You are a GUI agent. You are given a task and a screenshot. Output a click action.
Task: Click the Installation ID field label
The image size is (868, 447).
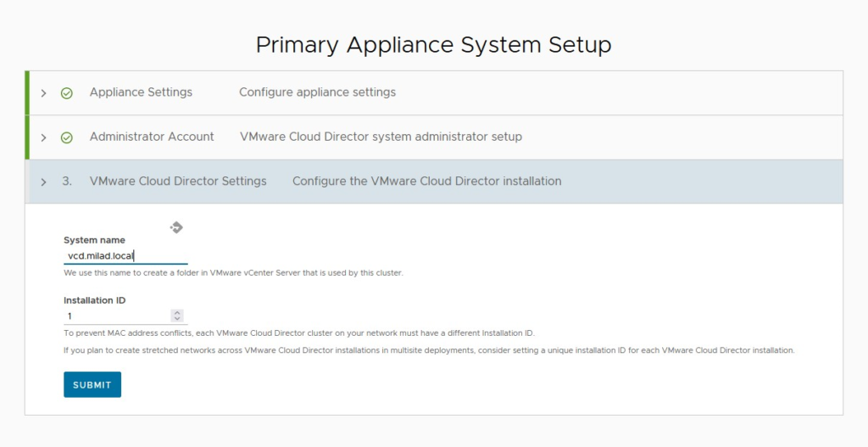tap(95, 300)
